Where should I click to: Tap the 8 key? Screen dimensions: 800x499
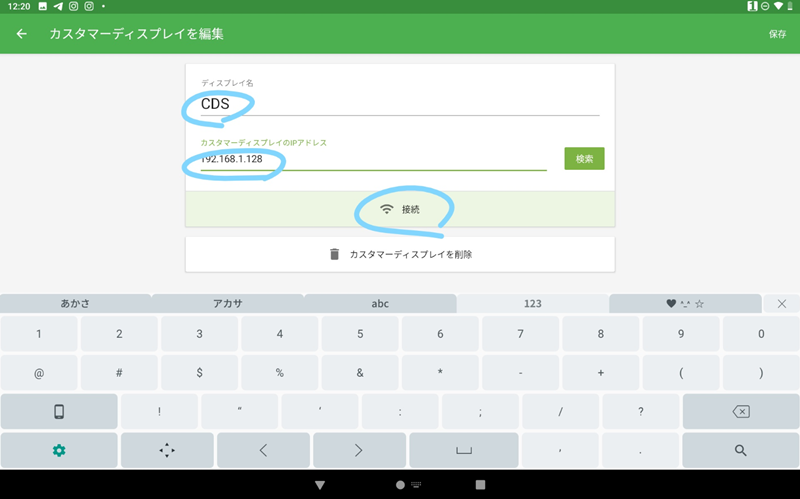[601, 334]
